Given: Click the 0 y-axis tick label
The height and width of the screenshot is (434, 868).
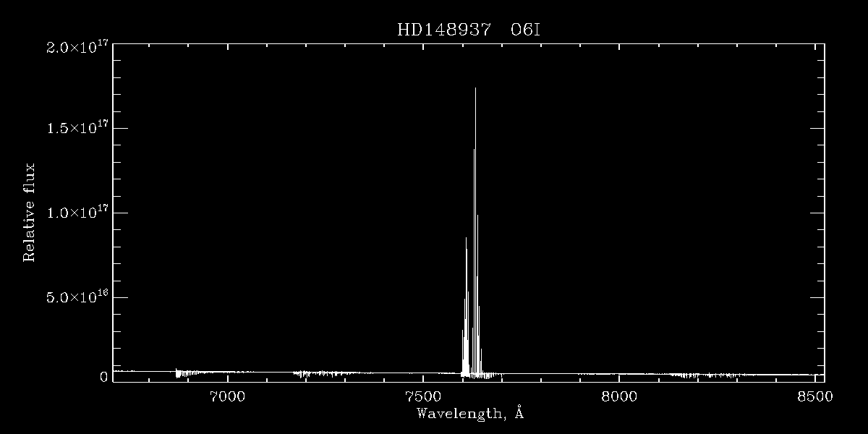Looking at the screenshot, I should click(103, 377).
